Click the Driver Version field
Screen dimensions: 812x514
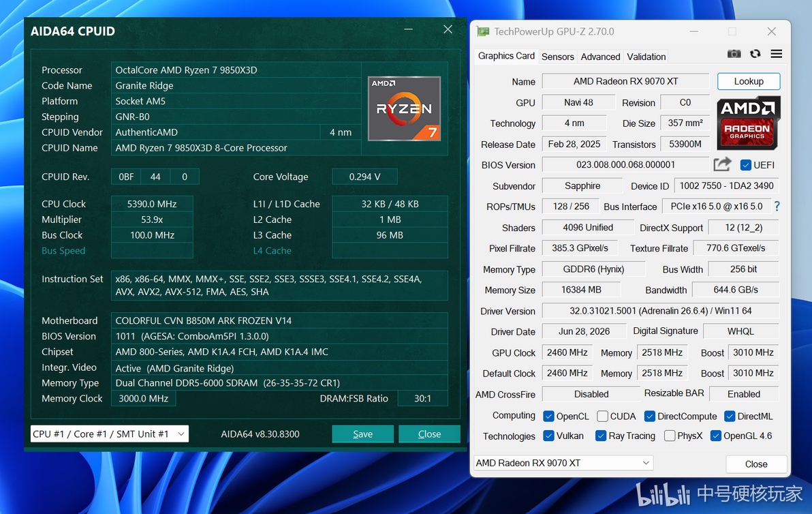(x=660, y=311)
